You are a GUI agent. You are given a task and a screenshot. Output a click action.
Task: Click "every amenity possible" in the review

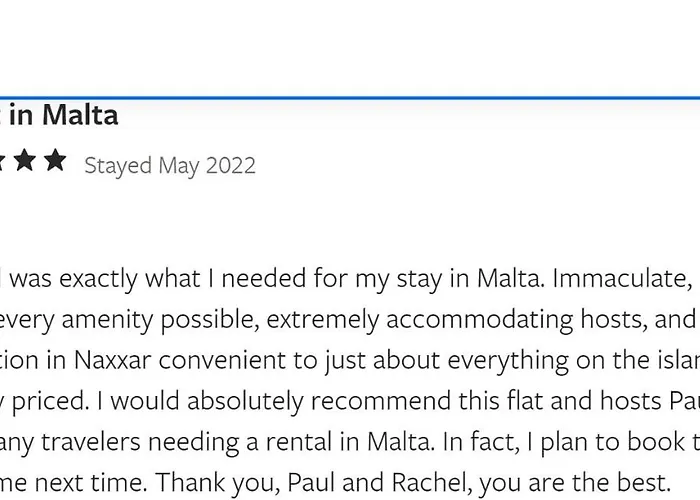point(89,319)
